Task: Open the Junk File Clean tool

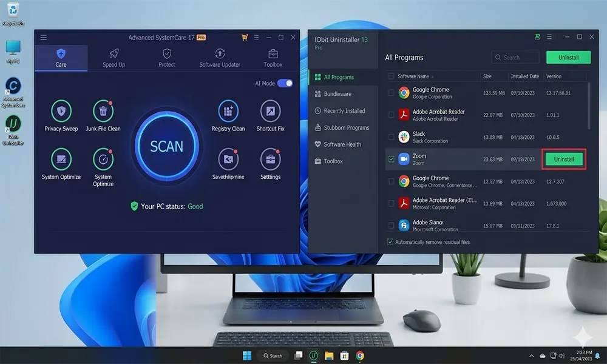Action: click(103, 112)
